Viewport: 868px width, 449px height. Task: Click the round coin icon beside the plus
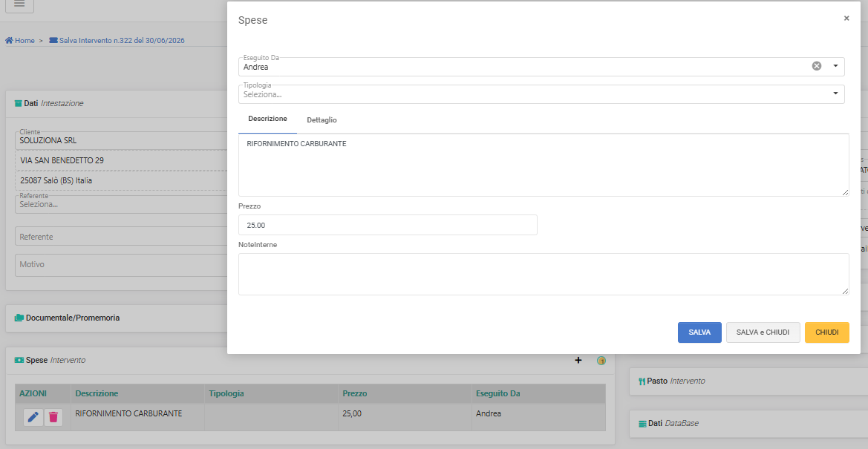click(x=601, y=361)
